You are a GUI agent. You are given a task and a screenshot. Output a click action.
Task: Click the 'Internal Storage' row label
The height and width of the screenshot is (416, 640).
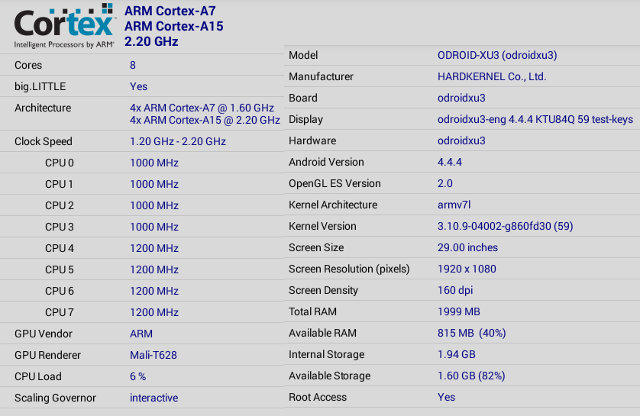[327, 354]
